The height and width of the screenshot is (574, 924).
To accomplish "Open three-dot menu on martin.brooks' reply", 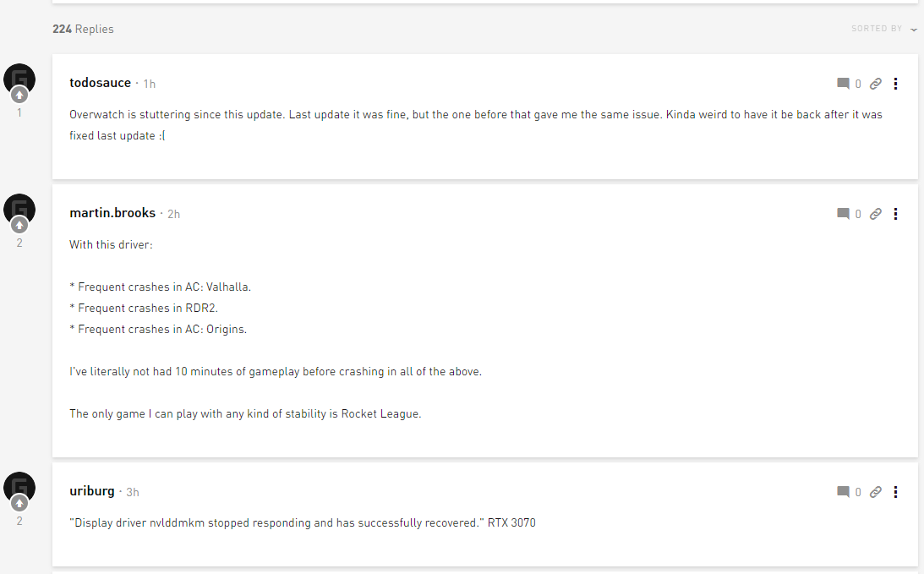I will point(895,214).
